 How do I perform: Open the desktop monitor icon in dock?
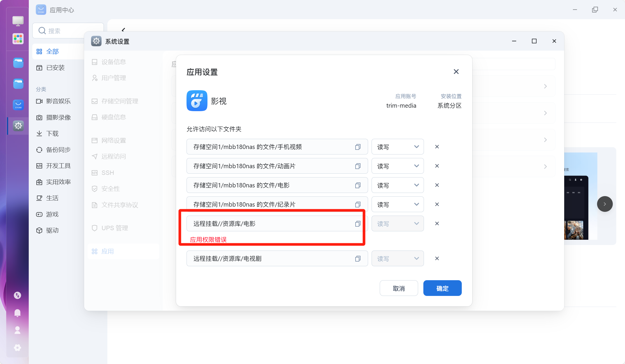pyautogui.click(x=18, y=21)
